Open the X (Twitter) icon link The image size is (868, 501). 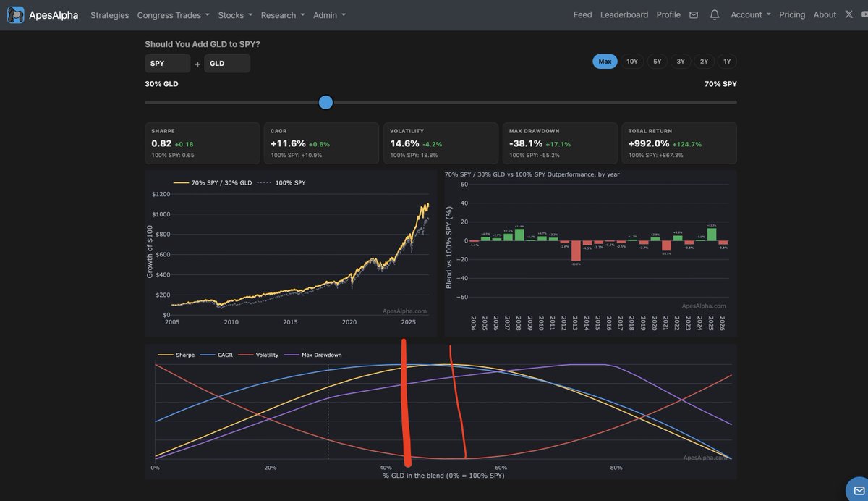(x=849, y=14)
